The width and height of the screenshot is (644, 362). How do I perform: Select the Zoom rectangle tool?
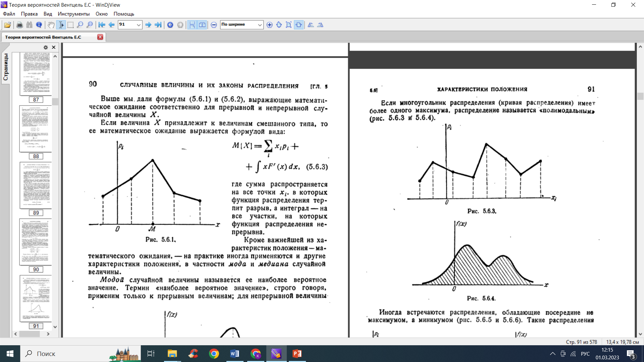[90, 25]
